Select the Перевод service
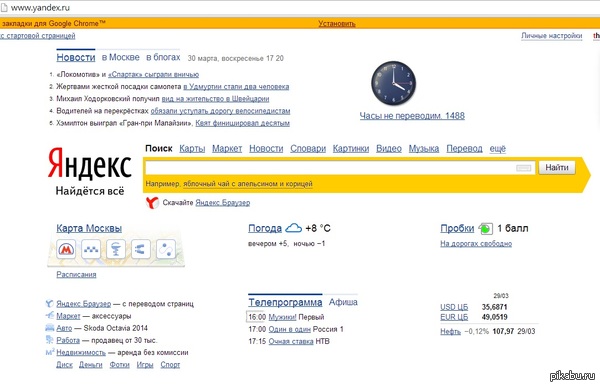Image resolution: width=600 pixels, height=387 pixels. tap(464, 149)
